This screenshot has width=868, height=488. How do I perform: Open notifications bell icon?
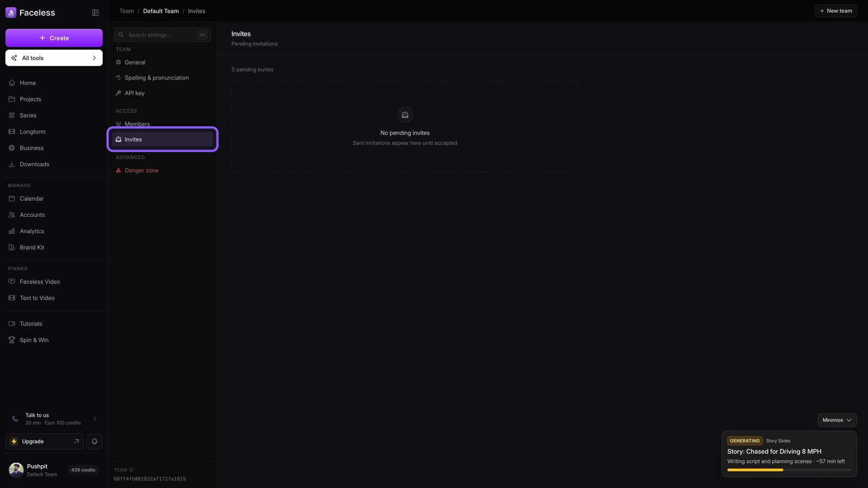94,441
